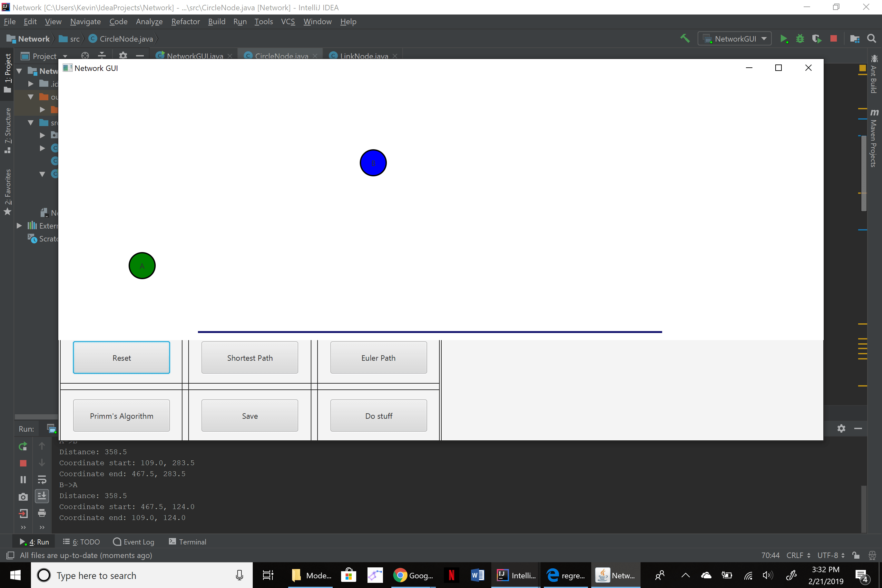
Task: Toggle soft-wrap in the console output
Action: coord(42,480)
